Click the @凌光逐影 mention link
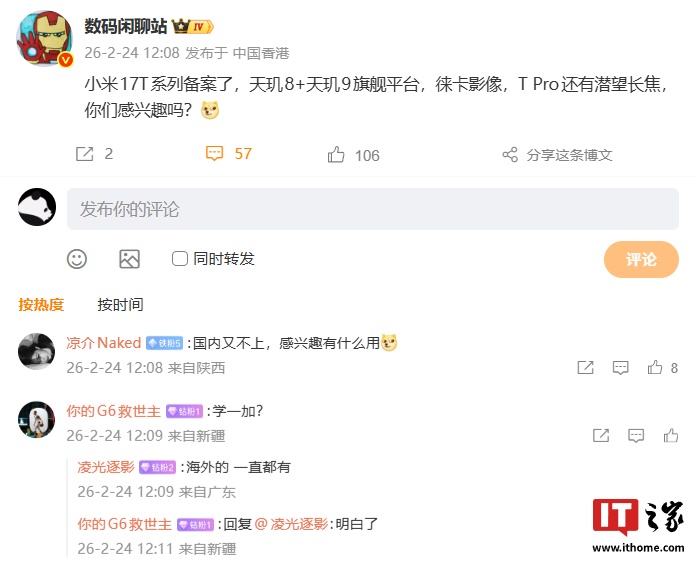 (292, 524)
